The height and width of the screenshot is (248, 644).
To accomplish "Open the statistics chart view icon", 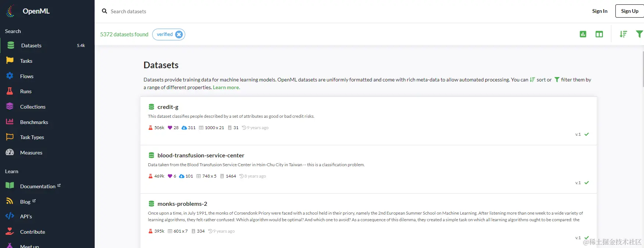I will tap(583, 34).
